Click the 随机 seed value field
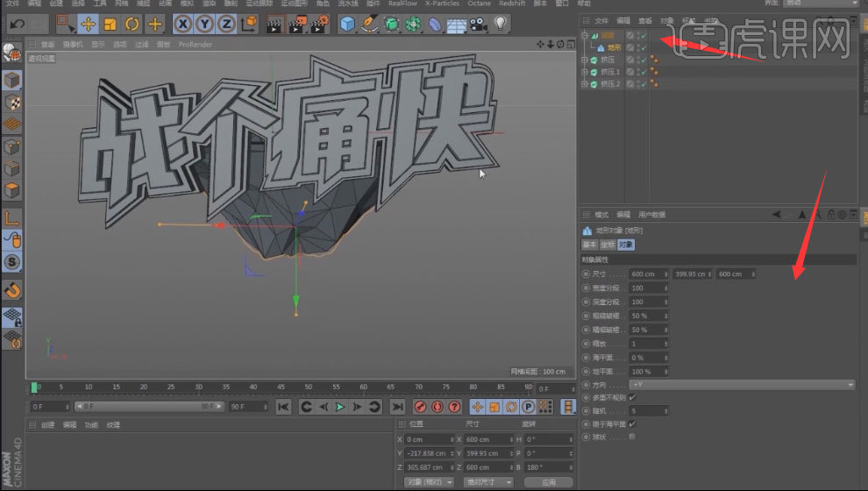 tap(649, 410)
